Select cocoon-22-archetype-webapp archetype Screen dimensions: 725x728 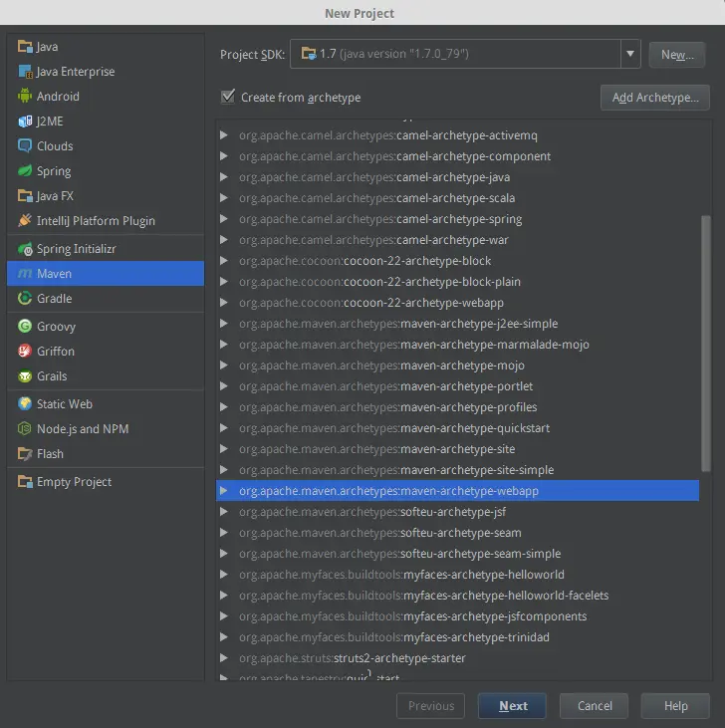pos(458,302)
